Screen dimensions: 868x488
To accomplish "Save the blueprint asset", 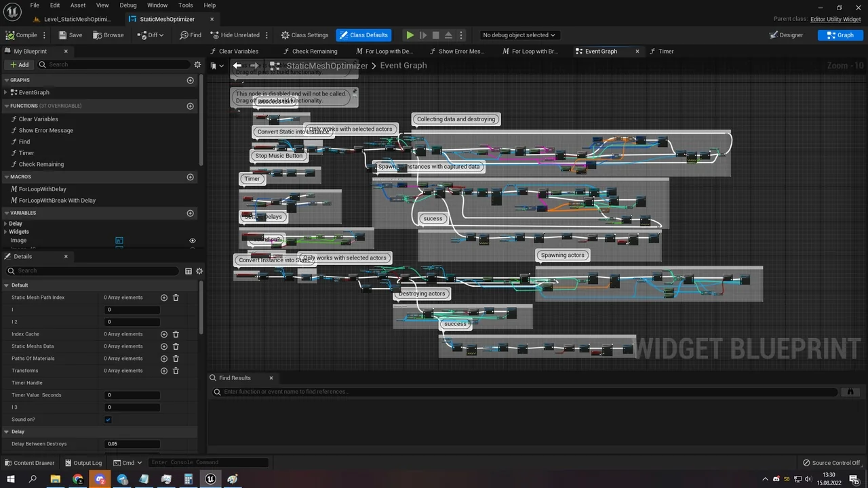I will (x=71, y=35).
